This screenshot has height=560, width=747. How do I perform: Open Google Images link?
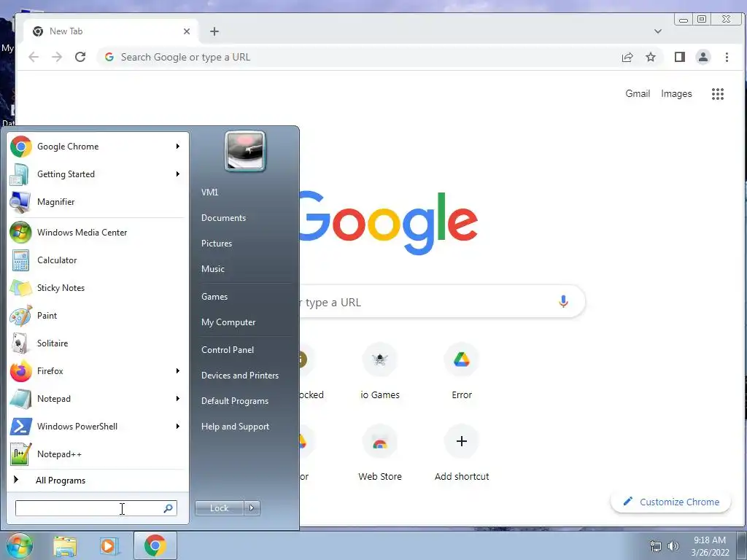[676, 94]
